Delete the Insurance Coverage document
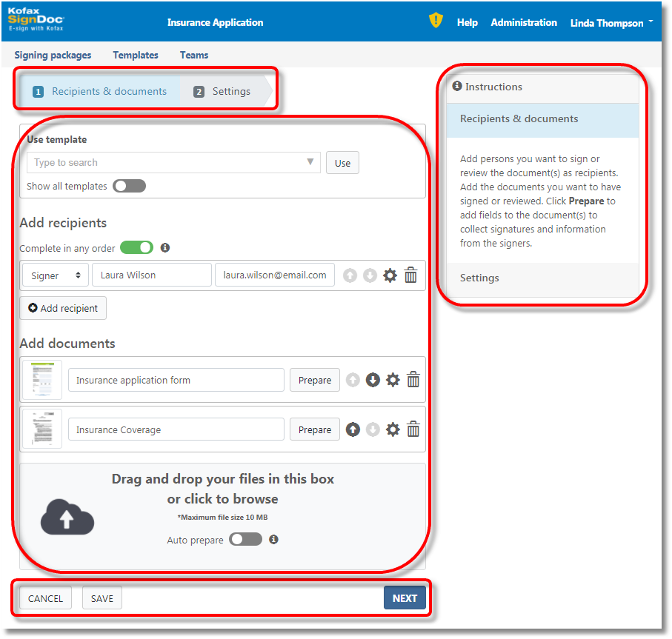 (413, 429)
